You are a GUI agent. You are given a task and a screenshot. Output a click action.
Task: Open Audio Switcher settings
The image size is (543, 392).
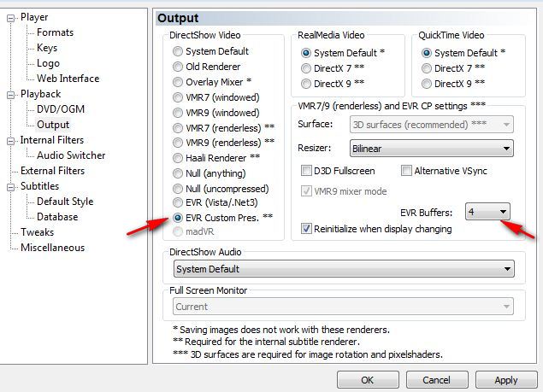[x=71, y=155]
